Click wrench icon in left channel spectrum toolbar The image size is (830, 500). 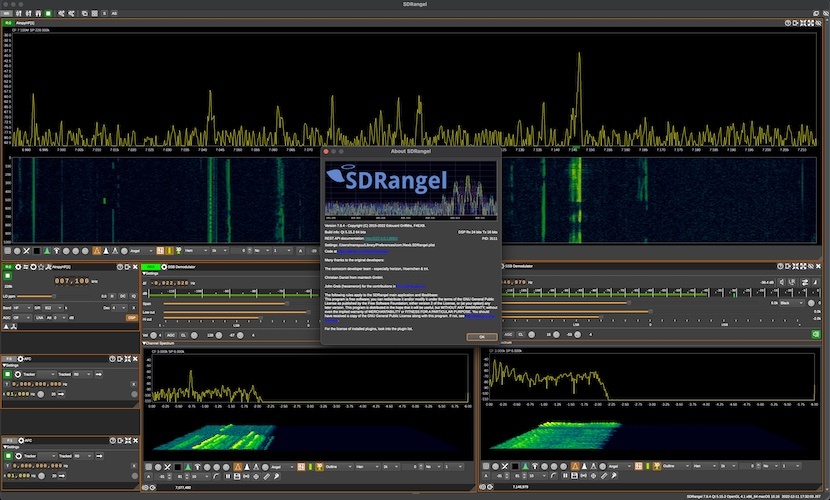276,476
